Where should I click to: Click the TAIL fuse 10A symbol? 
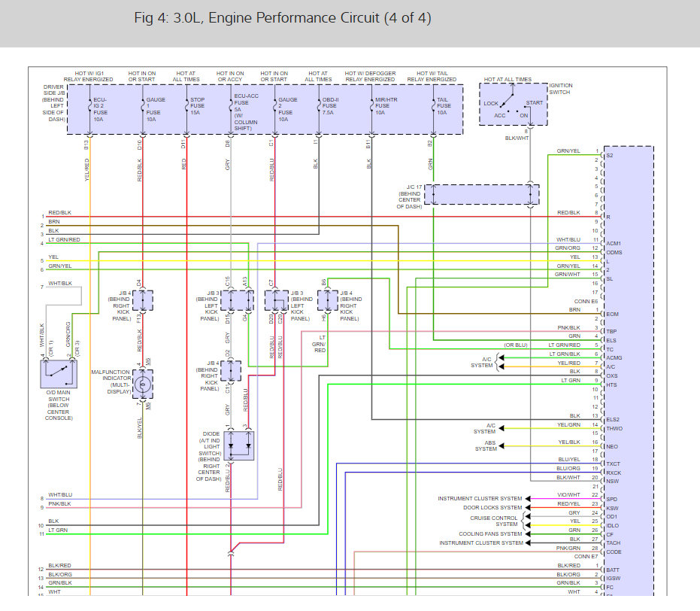pyautogui.click(x=433, y=106)
